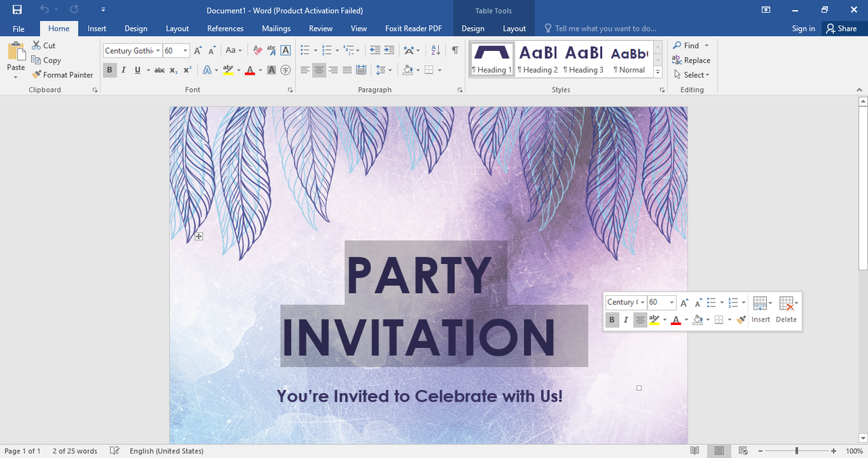The width and height of the screenshot is (868, 458).
Task: Decrease paragraph indent
Action: pyautogui.click(x=375, y=51)
